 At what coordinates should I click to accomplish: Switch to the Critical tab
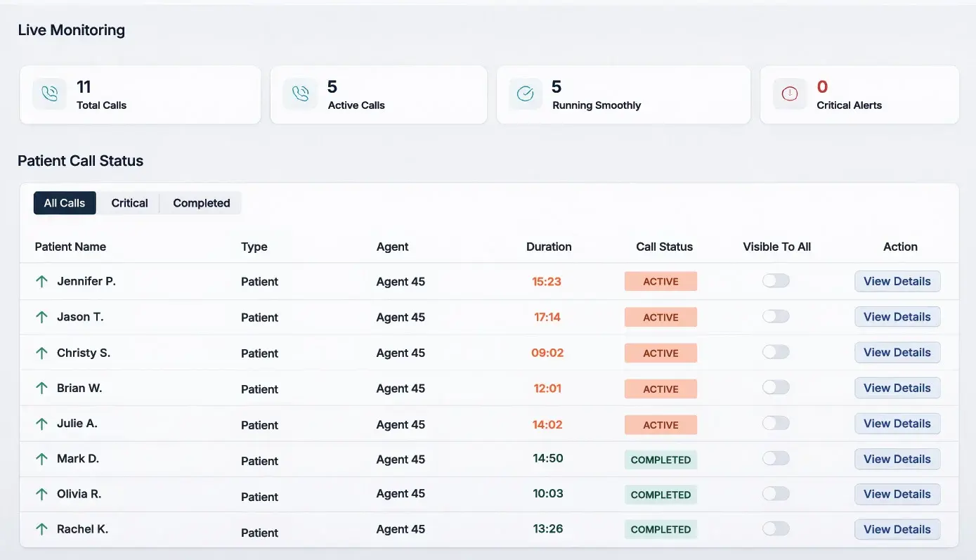point(129,202)
